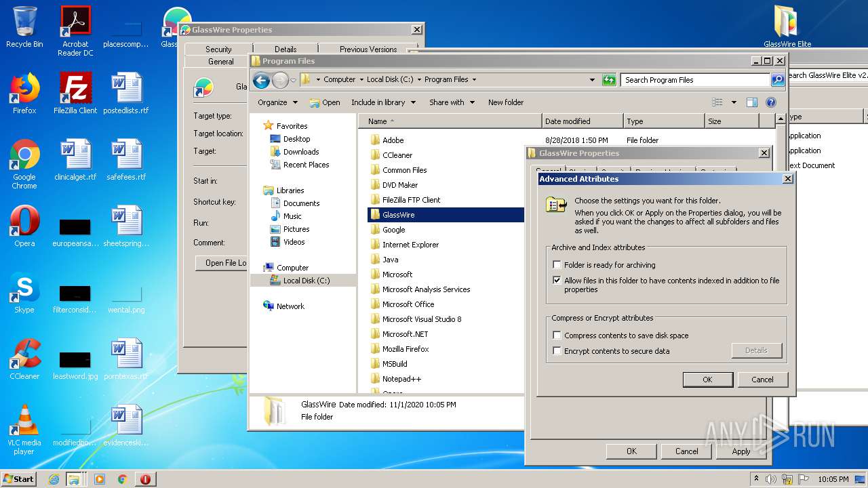The height and width of the screenshot is (488, 868).
Task: Launch Opera from the desktop
Action: (x=24, y=226)
